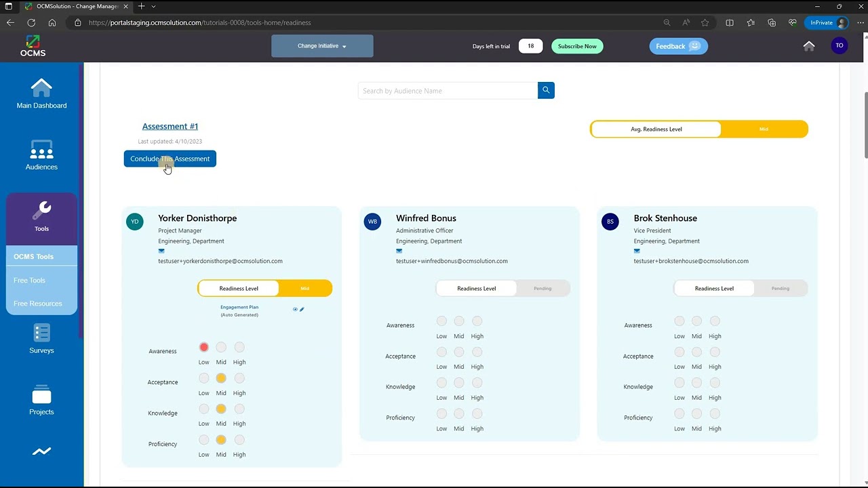Click the OCMS logo in header
Screen dimensions: 868x488
point(33,46)
